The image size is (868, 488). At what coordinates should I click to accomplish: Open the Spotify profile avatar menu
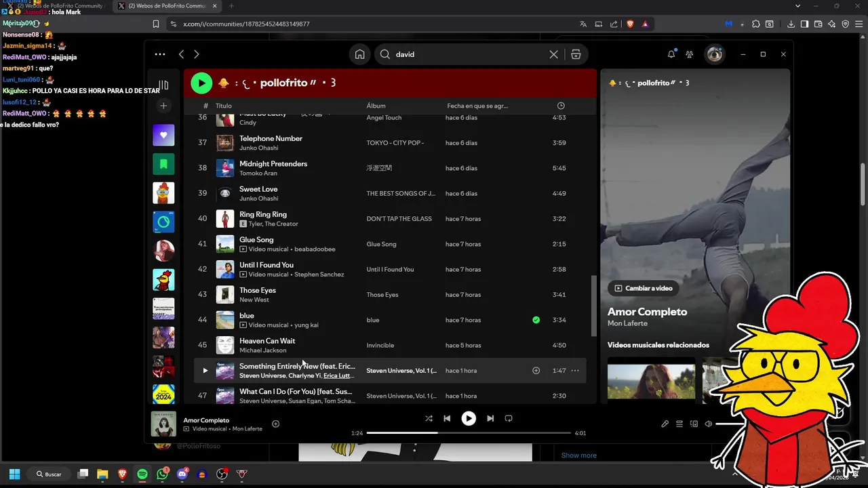tap(715, 54)
